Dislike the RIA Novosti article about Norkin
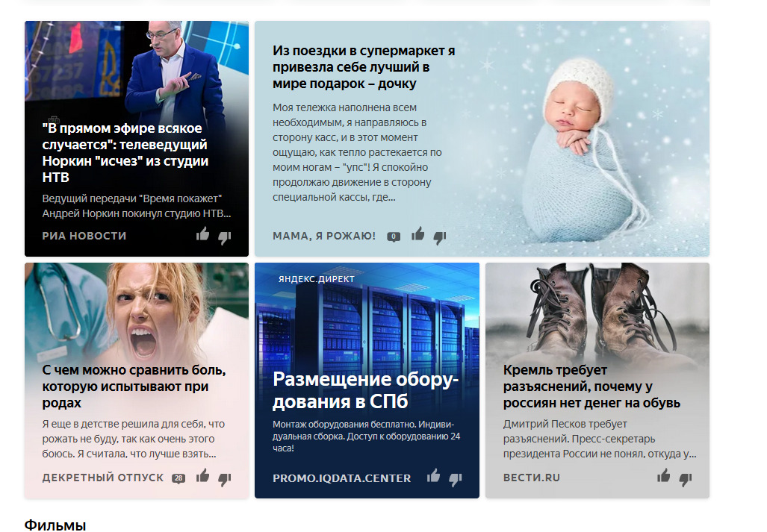This screenshot has height=532, width=767. (x=225, y=237)
